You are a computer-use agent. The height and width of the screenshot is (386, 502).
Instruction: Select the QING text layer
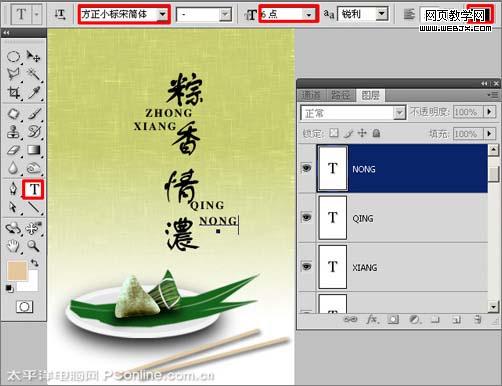pos(402,218)
